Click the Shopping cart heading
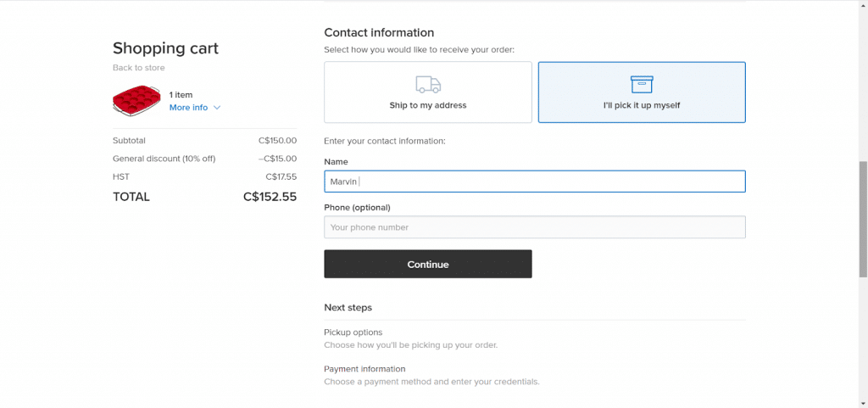 tap(165, 48)
